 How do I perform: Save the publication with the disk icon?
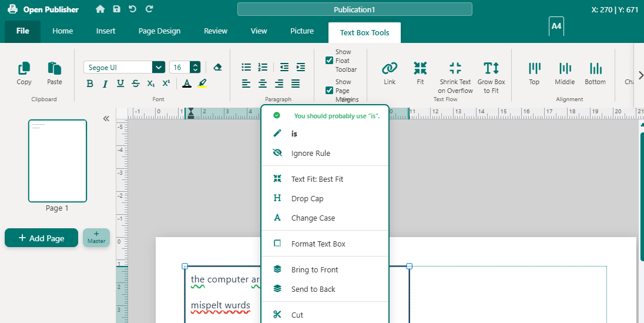[117, 9]
